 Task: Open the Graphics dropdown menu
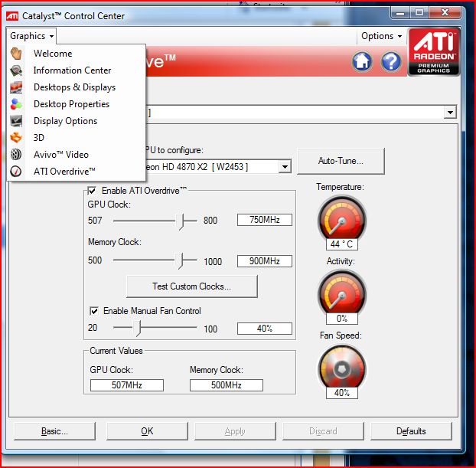[x=31, y=36]
